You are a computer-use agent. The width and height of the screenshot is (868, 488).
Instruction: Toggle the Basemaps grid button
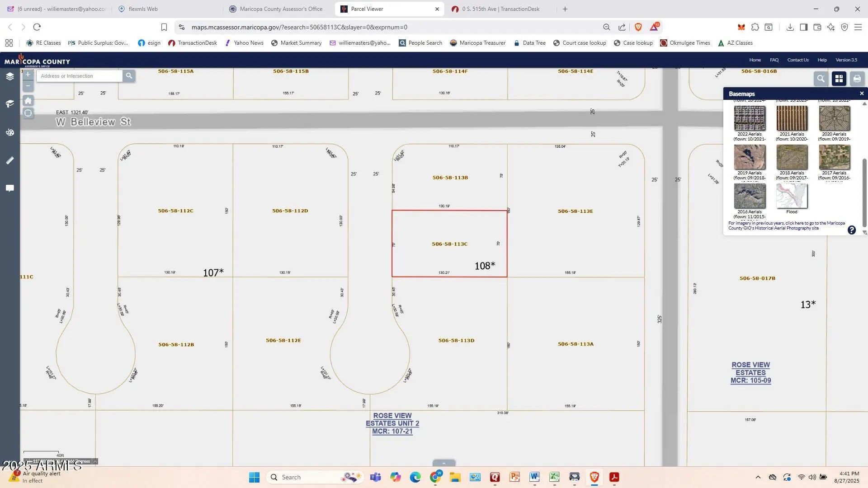(x=839, y=79)
